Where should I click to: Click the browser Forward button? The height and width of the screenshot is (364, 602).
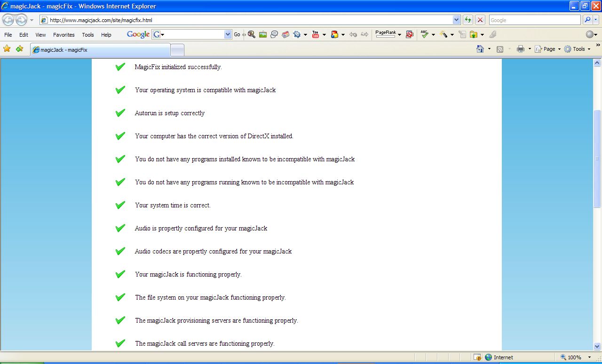click(x=21, y=20)
